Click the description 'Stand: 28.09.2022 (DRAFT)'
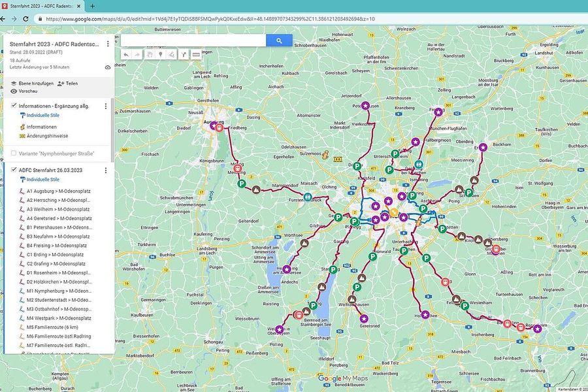 [x=36, y=52]
